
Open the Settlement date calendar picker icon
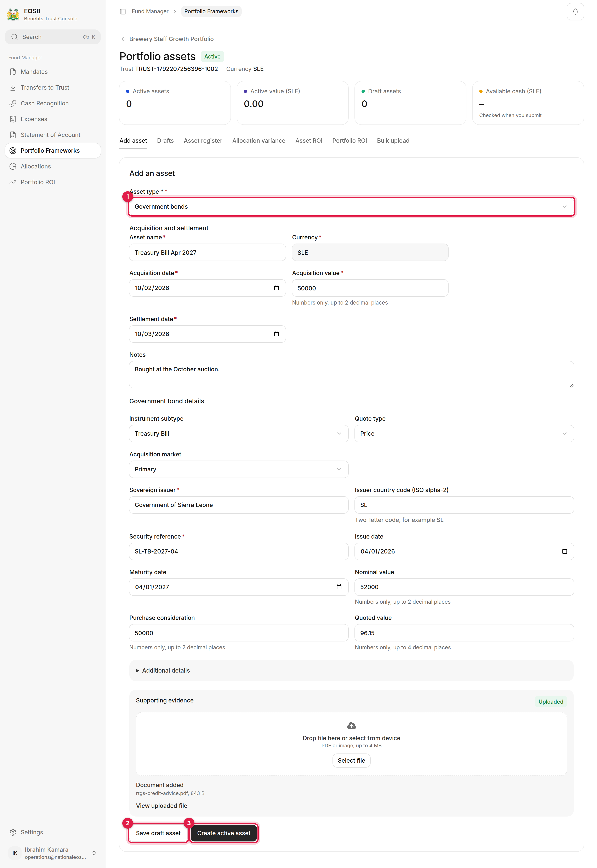pyautogui.click(x=277, y=334)
